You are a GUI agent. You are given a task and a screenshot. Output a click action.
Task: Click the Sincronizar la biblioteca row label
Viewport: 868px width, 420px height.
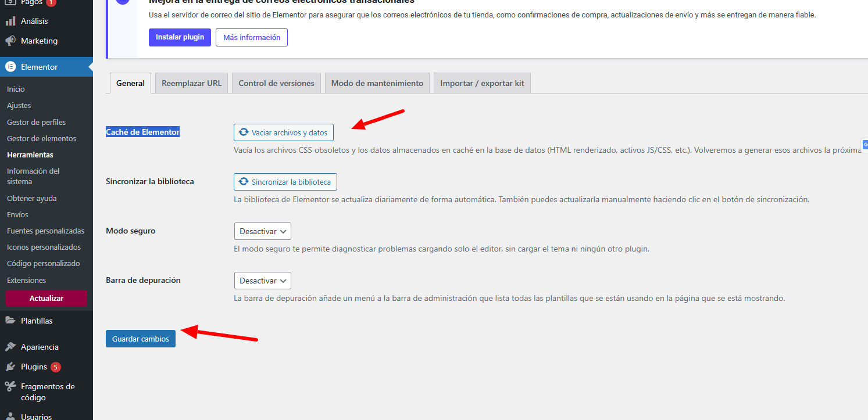150,181
